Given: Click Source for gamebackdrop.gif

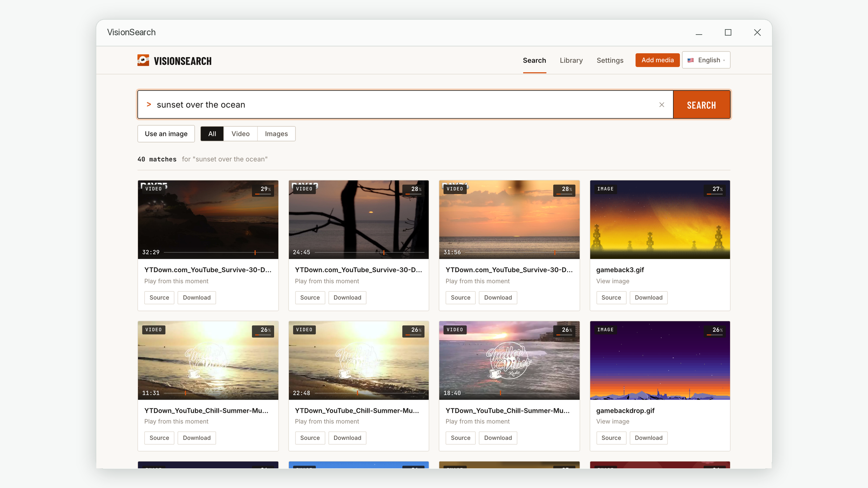Looking at the screenshot, I should pos(611,438).
